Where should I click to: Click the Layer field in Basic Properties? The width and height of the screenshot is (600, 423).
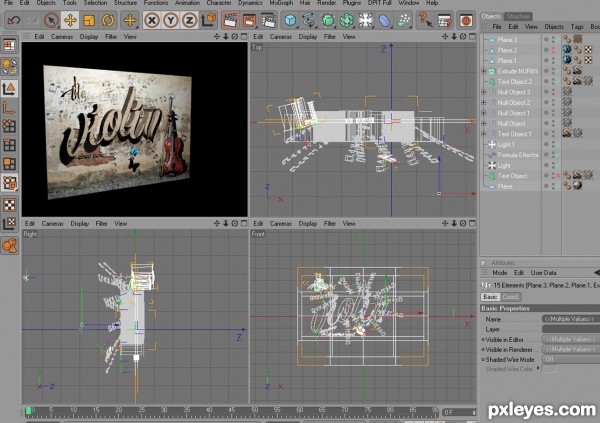[x=571, y=329]
